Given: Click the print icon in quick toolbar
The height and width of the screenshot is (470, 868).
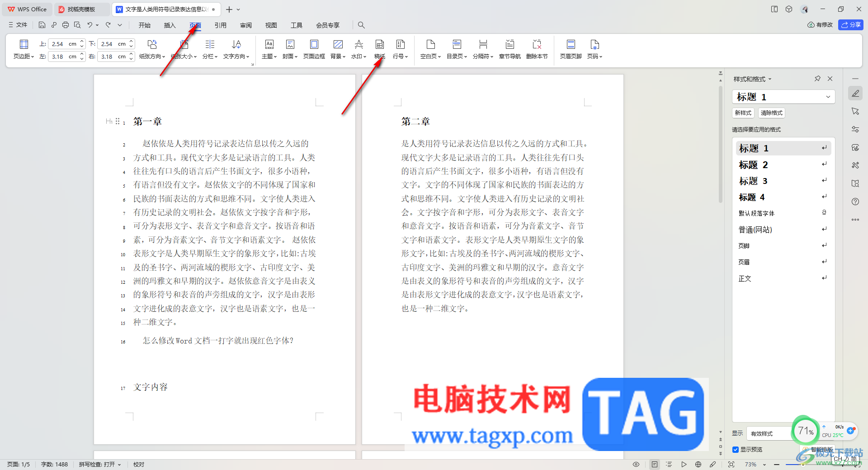Looking at the screenshot, I should [x=66, y=25].
